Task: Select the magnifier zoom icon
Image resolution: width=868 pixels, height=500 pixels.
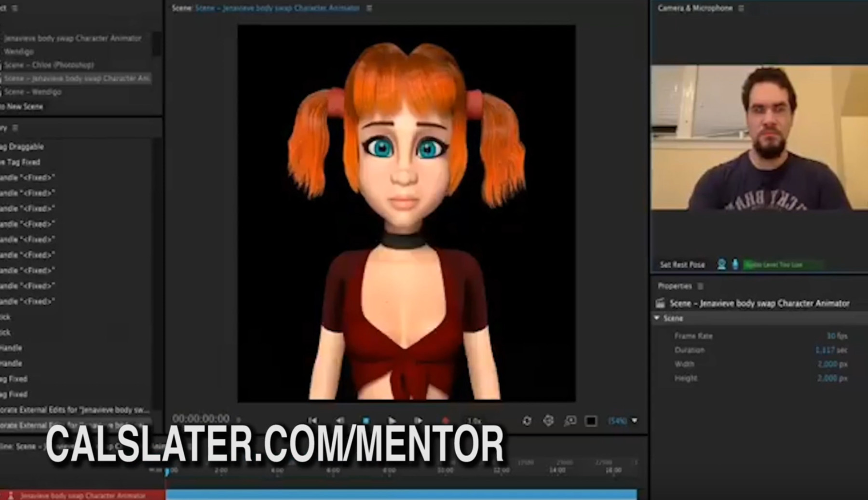Action: 570,420
